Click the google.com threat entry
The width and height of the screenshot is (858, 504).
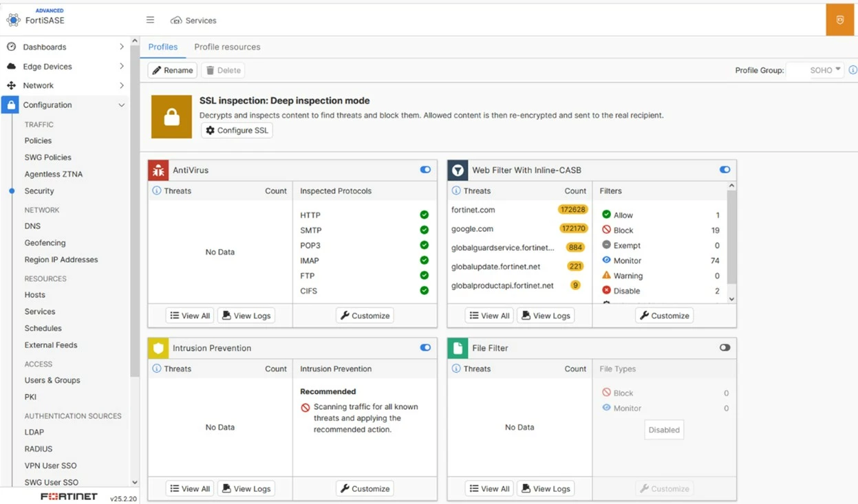click(472, 229)
